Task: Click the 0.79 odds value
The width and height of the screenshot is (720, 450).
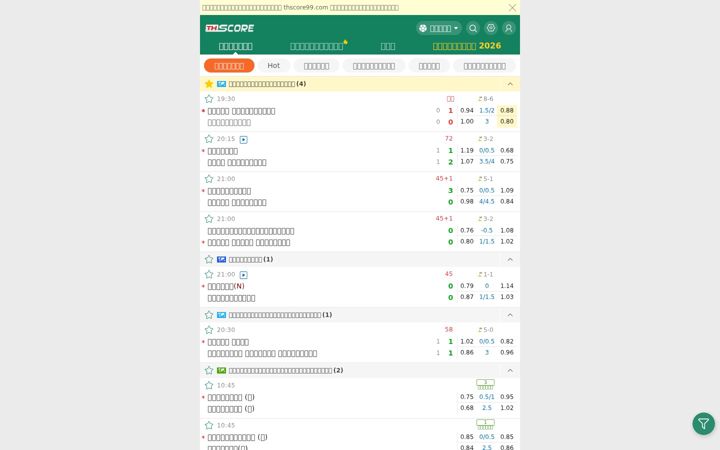Action: click(467, 286)
